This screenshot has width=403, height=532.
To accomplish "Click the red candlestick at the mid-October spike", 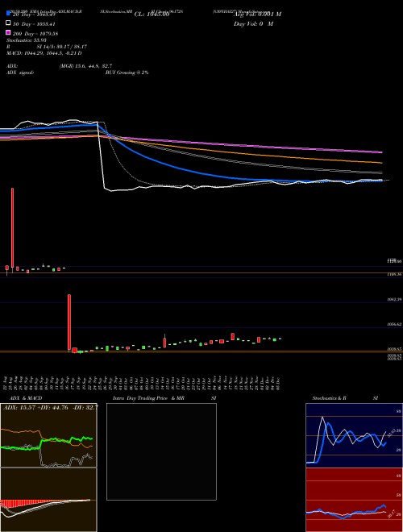I will click(x=165, y=343).
